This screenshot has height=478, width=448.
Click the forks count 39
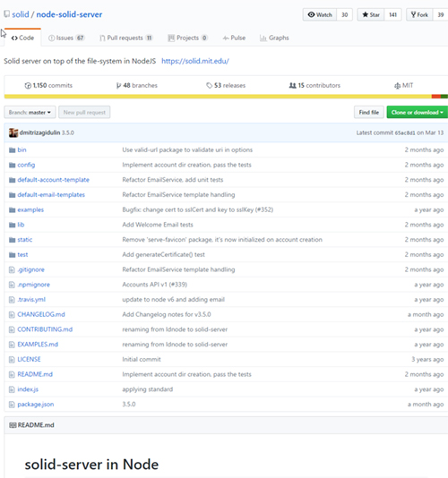440,14
